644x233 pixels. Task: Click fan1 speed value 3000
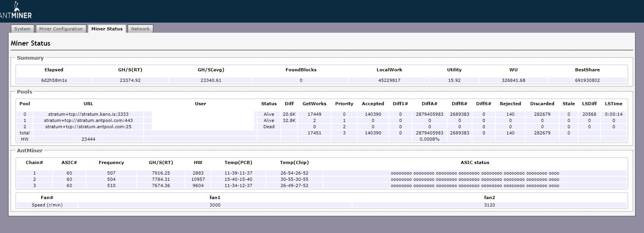(x=215, y=205)
